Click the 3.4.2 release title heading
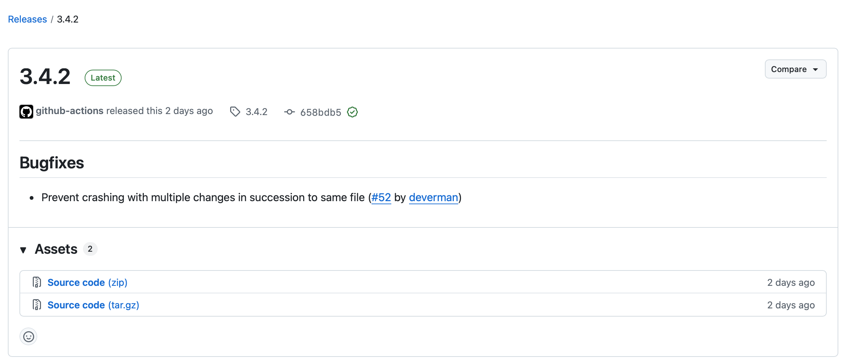The width and height of the screenshot is (868, 362). pyautogui.click(x=45, y=76)
